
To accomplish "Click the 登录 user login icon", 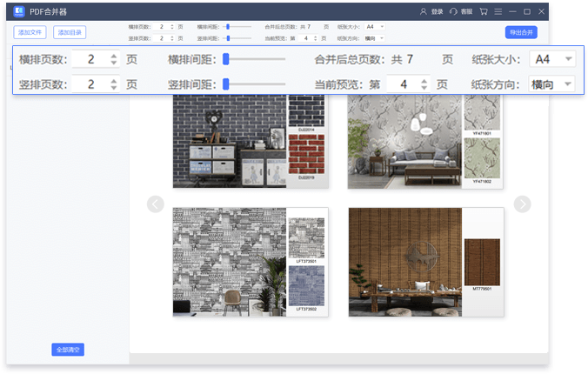I will [x=424, y=12].
